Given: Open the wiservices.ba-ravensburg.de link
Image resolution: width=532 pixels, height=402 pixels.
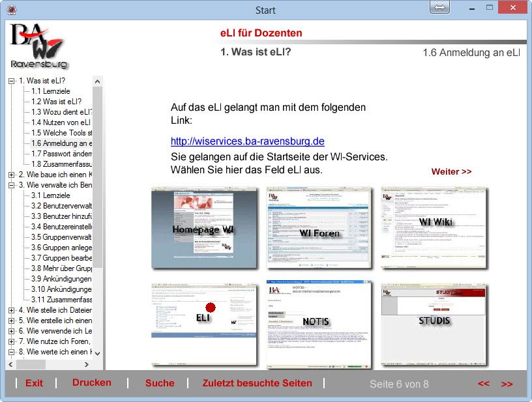Looking at the screenshot, I should (247, 141).
